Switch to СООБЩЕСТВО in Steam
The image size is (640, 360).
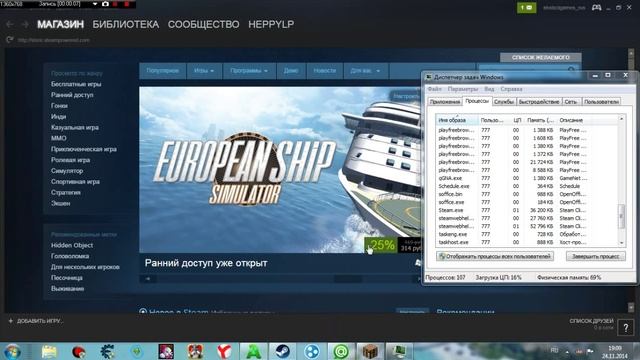tap(203, 24)
